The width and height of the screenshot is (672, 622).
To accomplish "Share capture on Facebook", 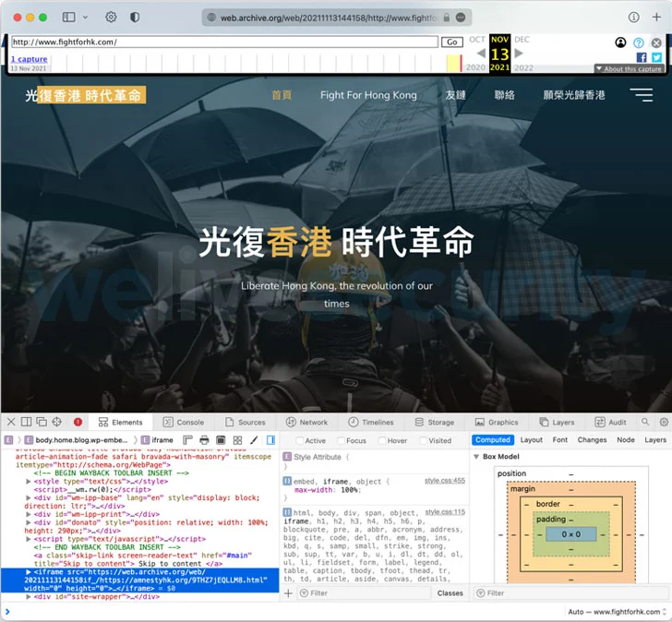I will pos(642,57).
